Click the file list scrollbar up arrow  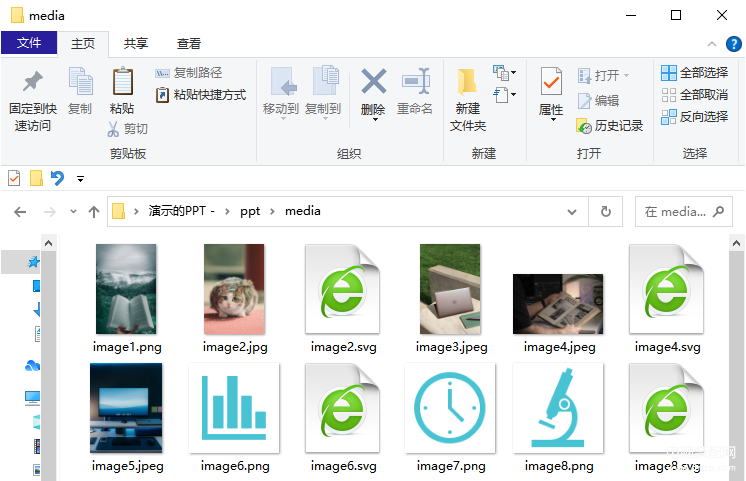point(736,243)
